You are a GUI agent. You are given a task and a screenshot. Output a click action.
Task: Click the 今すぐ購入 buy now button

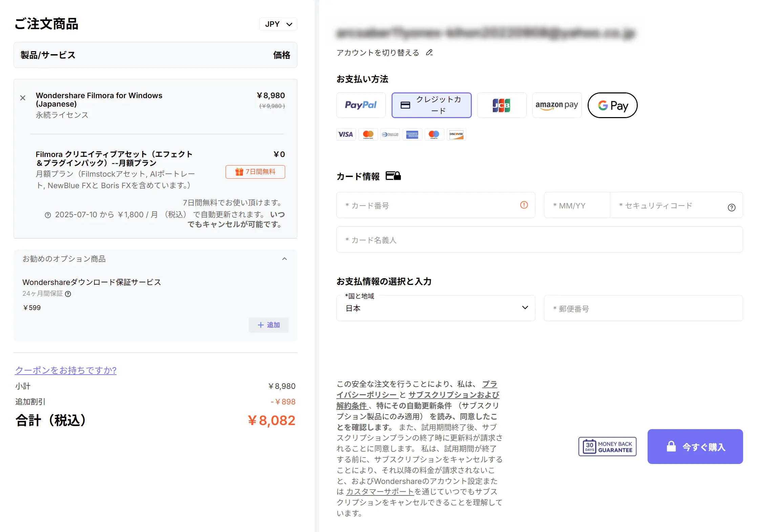695,446
